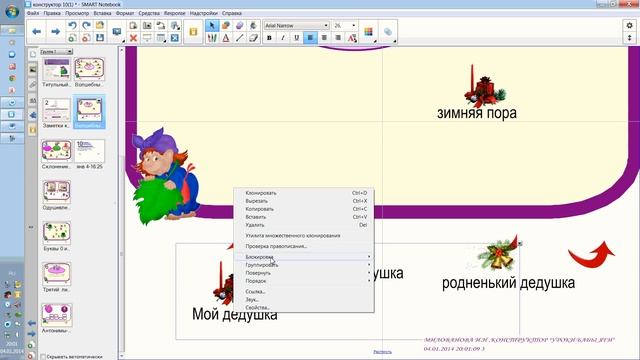Click the link at page bottom
Image resolution: width=640 pixels, height=360 pixels.
(x=382, y=352)
